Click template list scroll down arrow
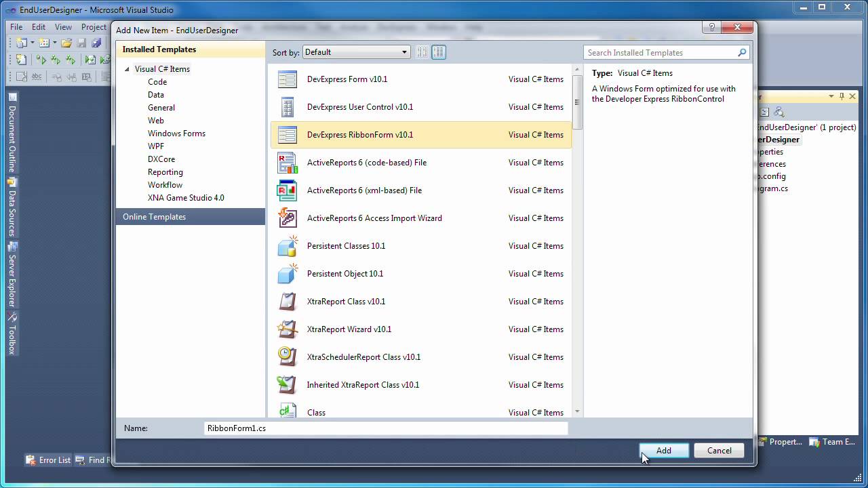 [577, 411]
